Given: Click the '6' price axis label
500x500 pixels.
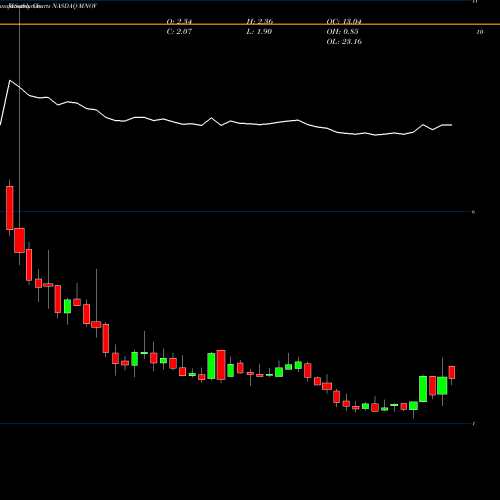Looking at the screenshot, I should coord(473,212).
